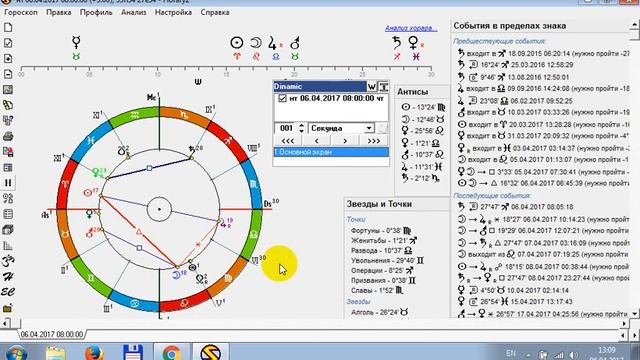Open Chrome from the taskbar
640x360 pixels.
(x=171, y=353)
